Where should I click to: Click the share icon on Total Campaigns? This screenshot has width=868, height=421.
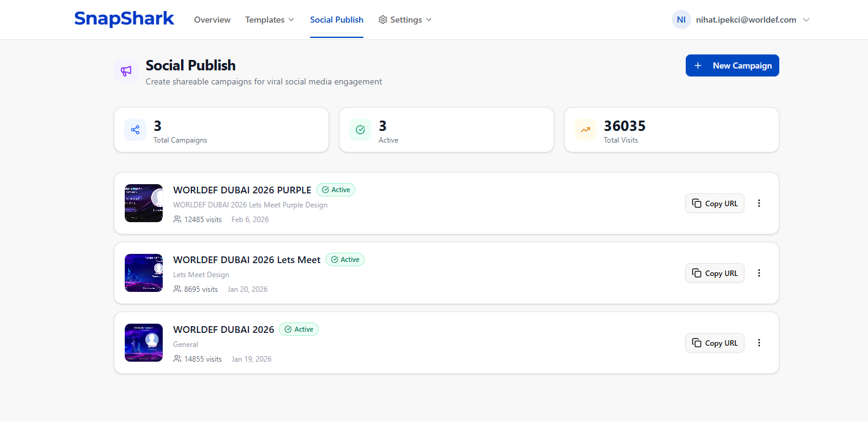coord(135,130)
